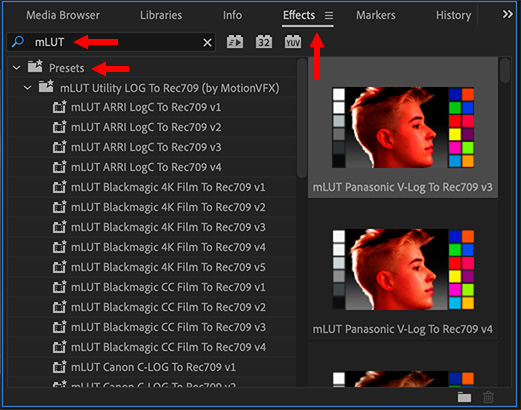Delete custom item with trash icon
Screen dimensions: 521x410
point(488,397)
